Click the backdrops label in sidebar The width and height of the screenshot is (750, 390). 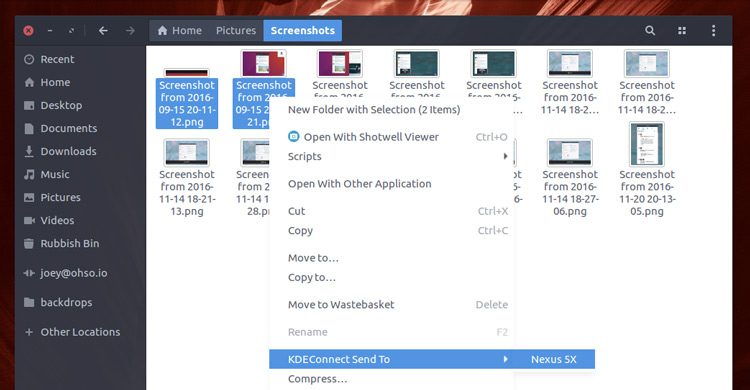click(66, 302)
